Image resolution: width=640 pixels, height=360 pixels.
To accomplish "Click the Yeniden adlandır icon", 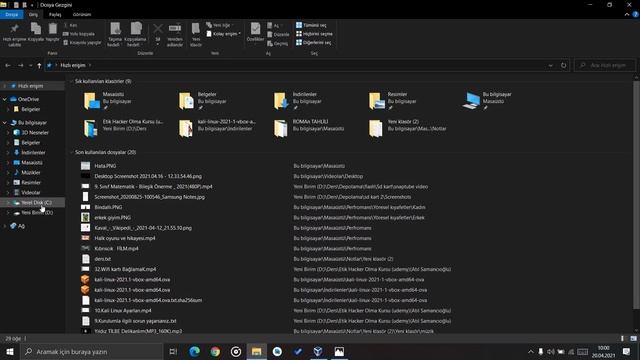I will click(175, 29).
